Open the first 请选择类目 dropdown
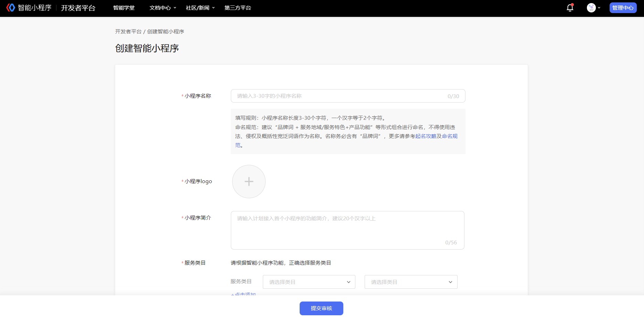The height and width of the screenshot is (317, 644). click(x=309, y=282)
